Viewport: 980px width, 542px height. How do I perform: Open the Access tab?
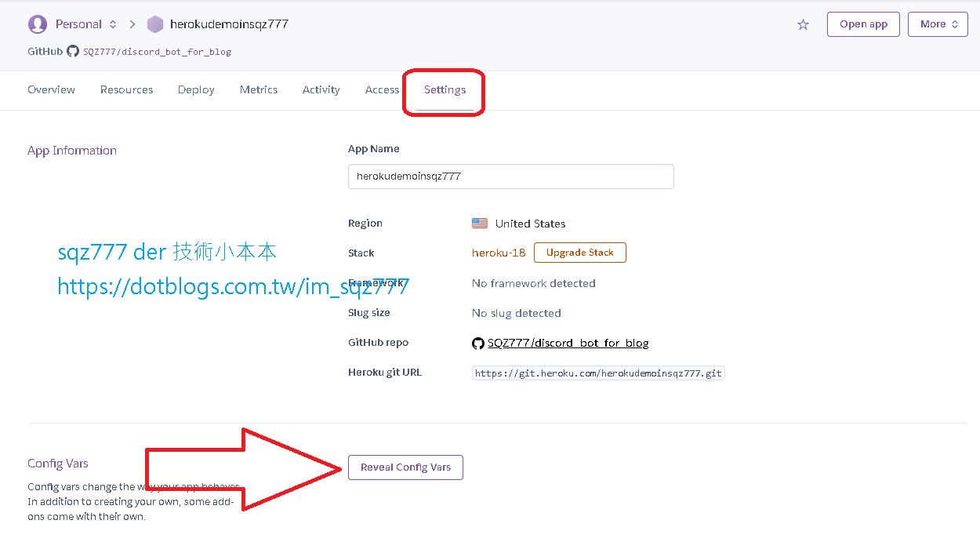pos(382,89)
